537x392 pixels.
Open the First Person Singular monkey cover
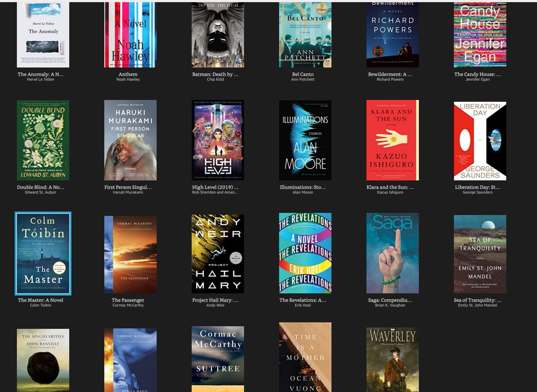tap(130, 141)
